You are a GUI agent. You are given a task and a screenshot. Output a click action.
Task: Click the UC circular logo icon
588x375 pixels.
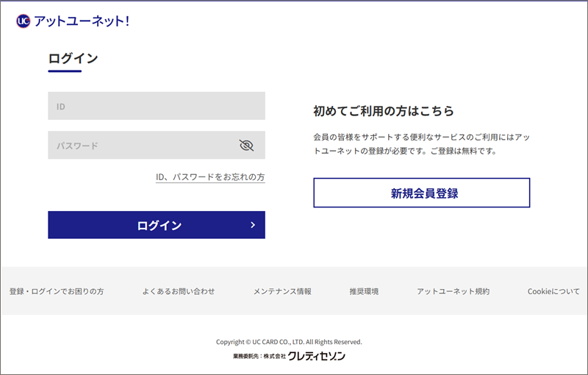click(x=24, y=21)
